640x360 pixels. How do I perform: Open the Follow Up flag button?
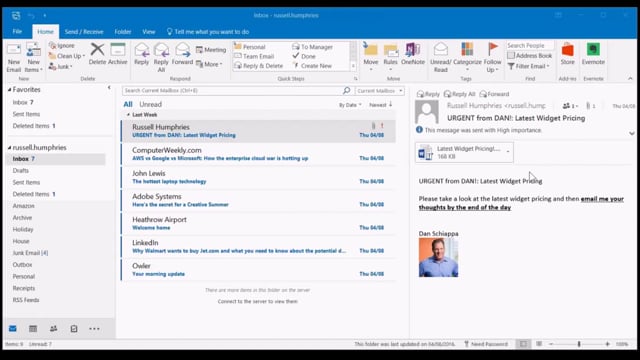coord(493,58)
